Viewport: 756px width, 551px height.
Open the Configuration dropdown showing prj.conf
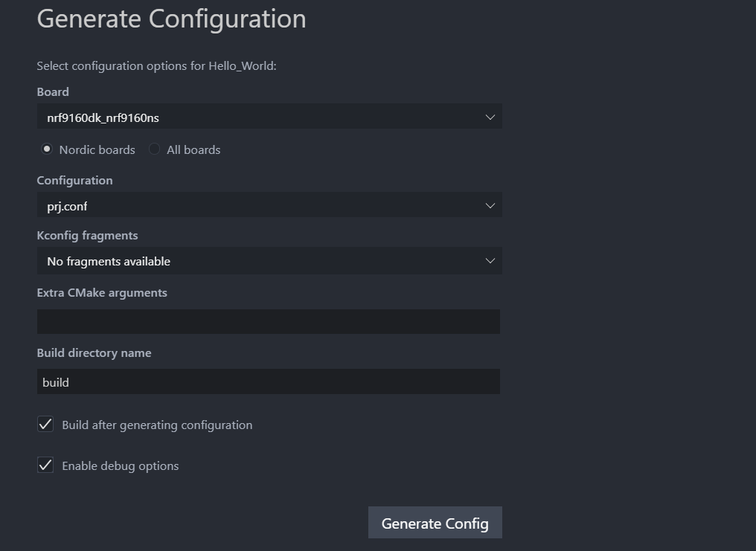coord(253,206)
